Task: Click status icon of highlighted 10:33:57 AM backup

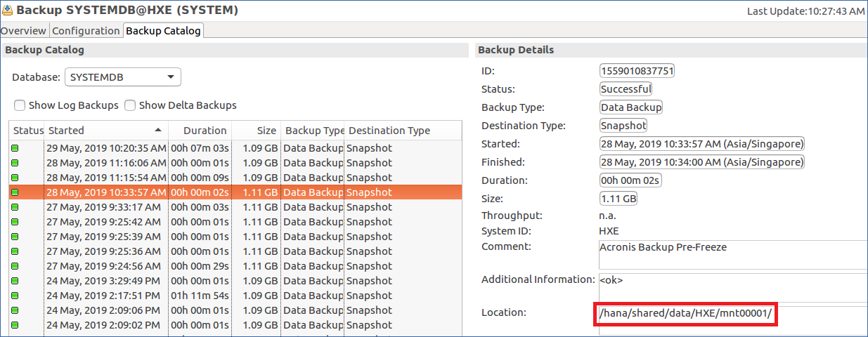Action: (x=15, y=192)
